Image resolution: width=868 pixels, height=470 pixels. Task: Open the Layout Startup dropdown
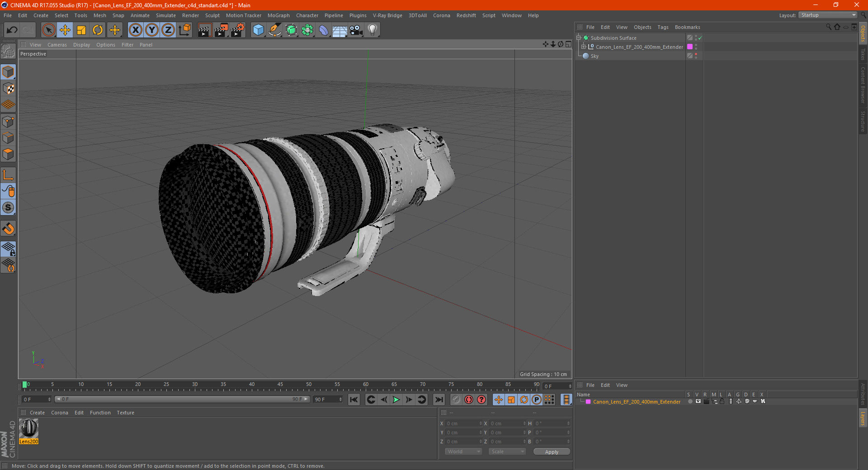point(828,15)
